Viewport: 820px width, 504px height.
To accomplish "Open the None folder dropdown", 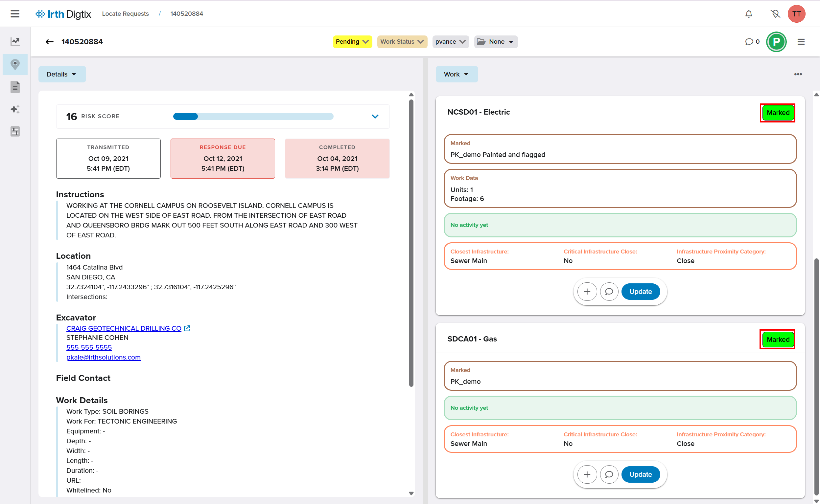I will [496, 42].
